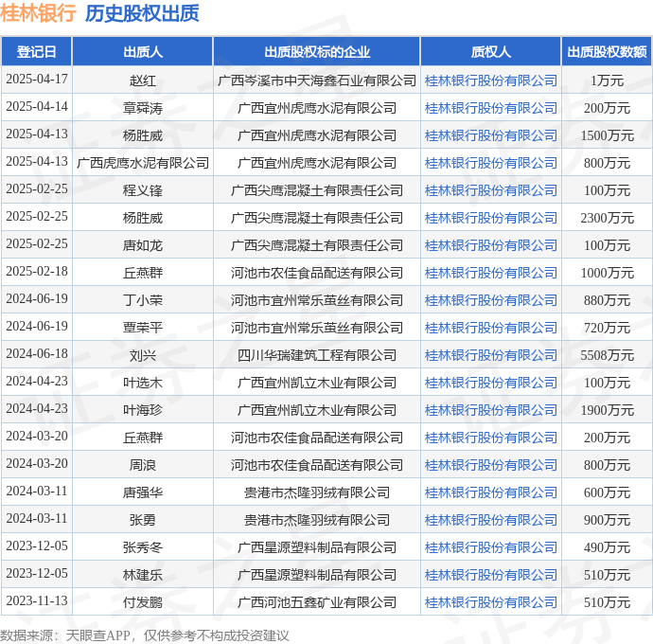The height and width of the screenshot is (644, 653).
Task: Click the 出质人 column header
Action: click(x=142, y=52)
